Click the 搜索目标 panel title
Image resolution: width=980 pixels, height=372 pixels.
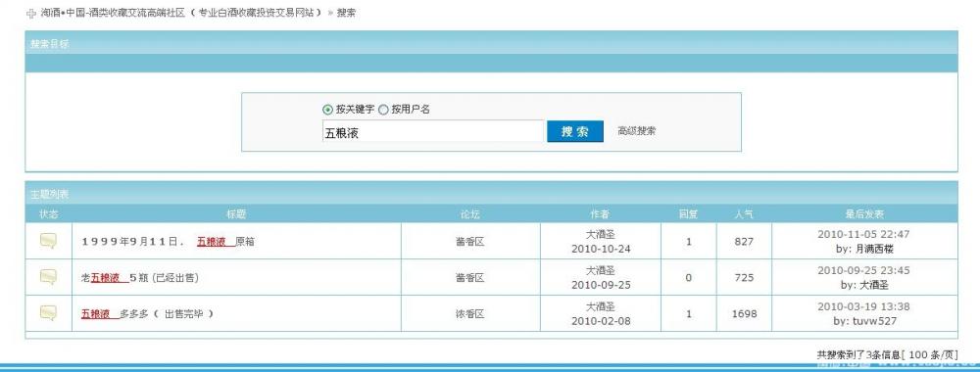pyautogui.click(x=49, y=44)
